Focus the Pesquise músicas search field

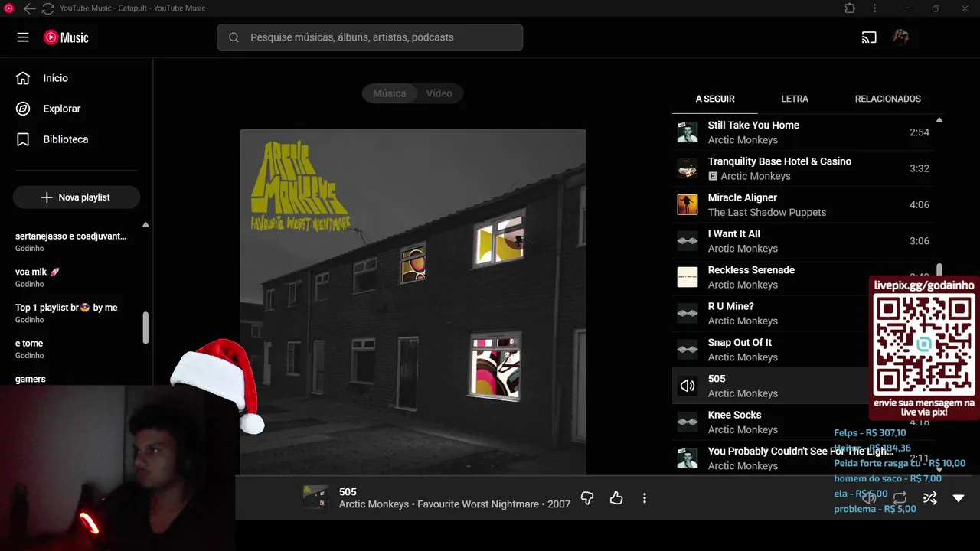click(x=370, y=37)
